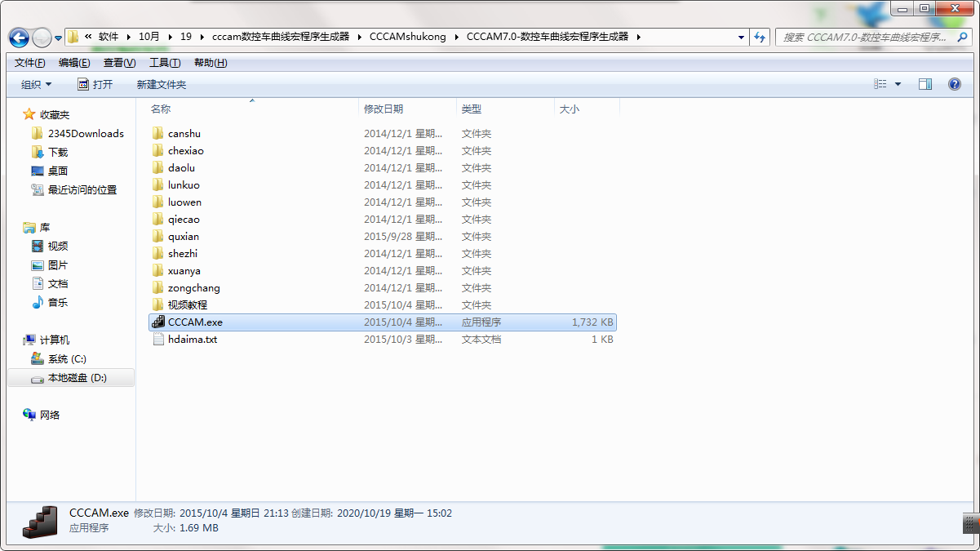The height and width of the screenshot is (551, 980).
Task: Select the daolu folder icon
Action: tap(158, 167)
